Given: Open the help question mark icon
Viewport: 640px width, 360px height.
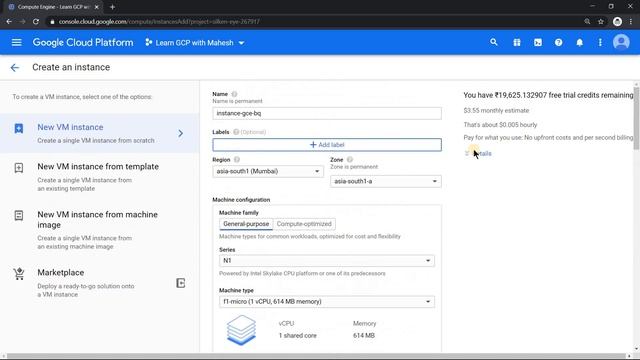Looking at the screenshot, I should 558,42.
